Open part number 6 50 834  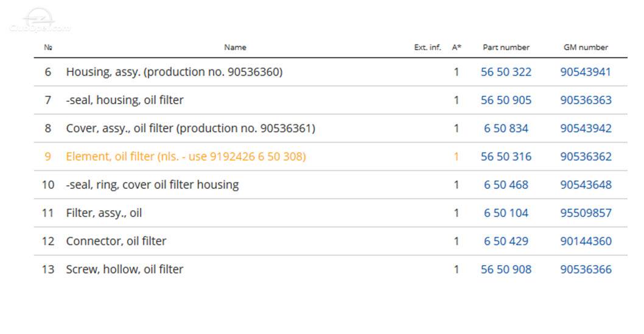tap(506, 129)
